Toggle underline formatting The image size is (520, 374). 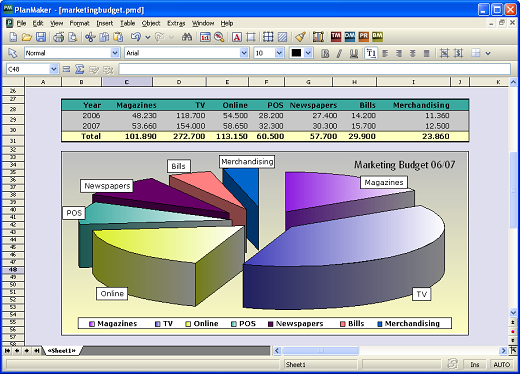tap(354, 53)
